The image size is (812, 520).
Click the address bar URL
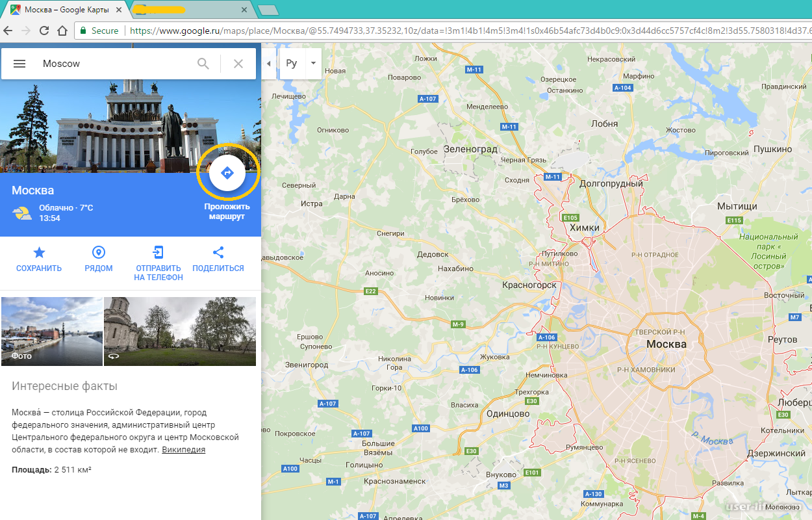(470, 31)
